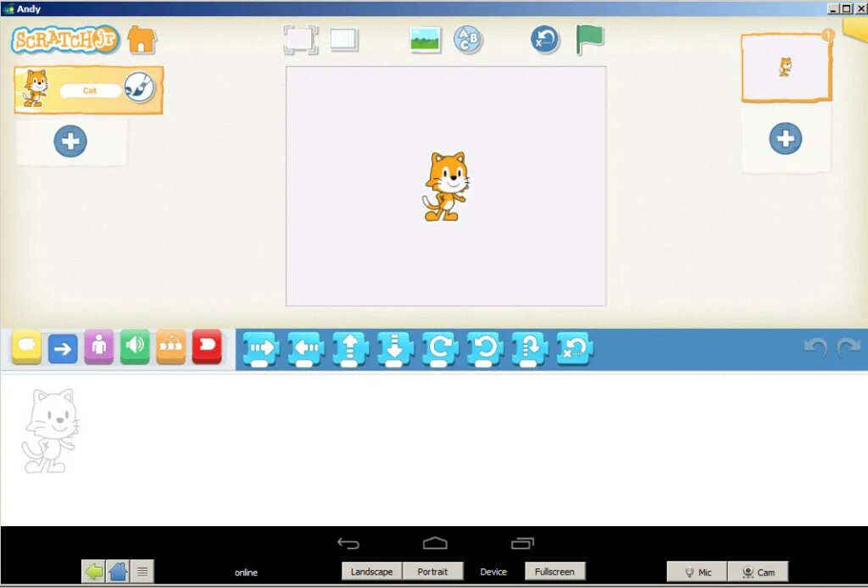Click the ScratchJr logo
The width and height of the screenshot is (868, 588).
coord(65,39)
